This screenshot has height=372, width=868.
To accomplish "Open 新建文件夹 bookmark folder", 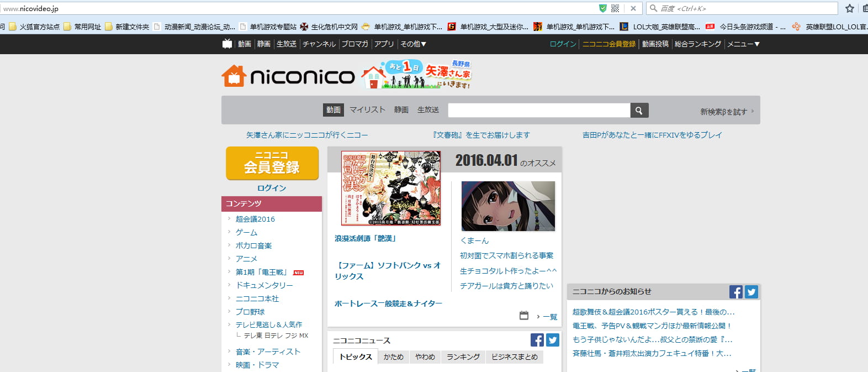I will click(127, 27).
